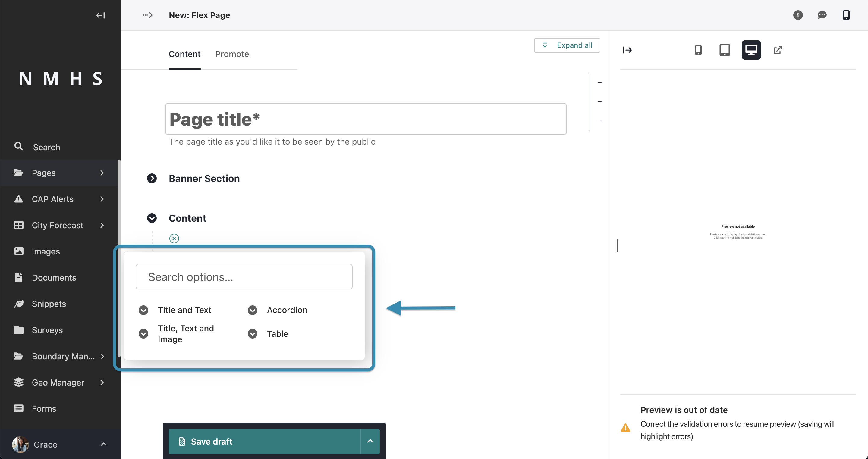Switch to the Promote tab
Image resolution: width=868 pixels, height=459 pixels.
tap(232, 54)
